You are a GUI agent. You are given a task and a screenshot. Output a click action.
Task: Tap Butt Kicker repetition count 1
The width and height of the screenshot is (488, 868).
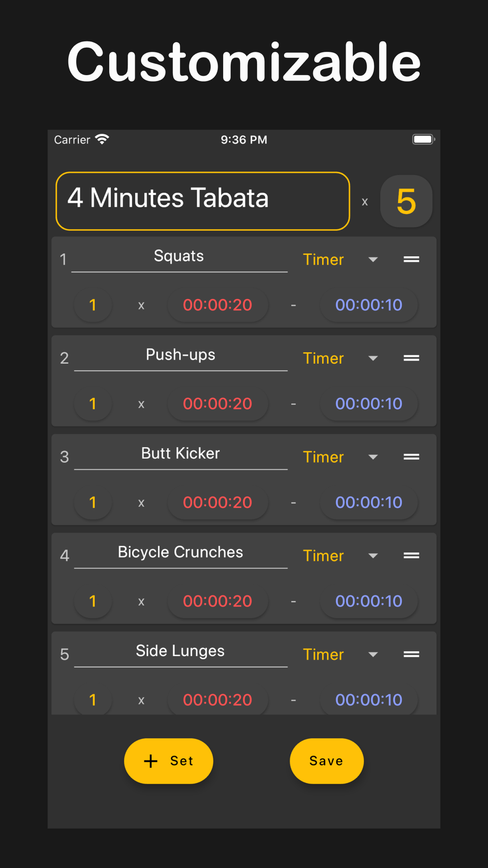pyautogui.click(x=93, y=502)
